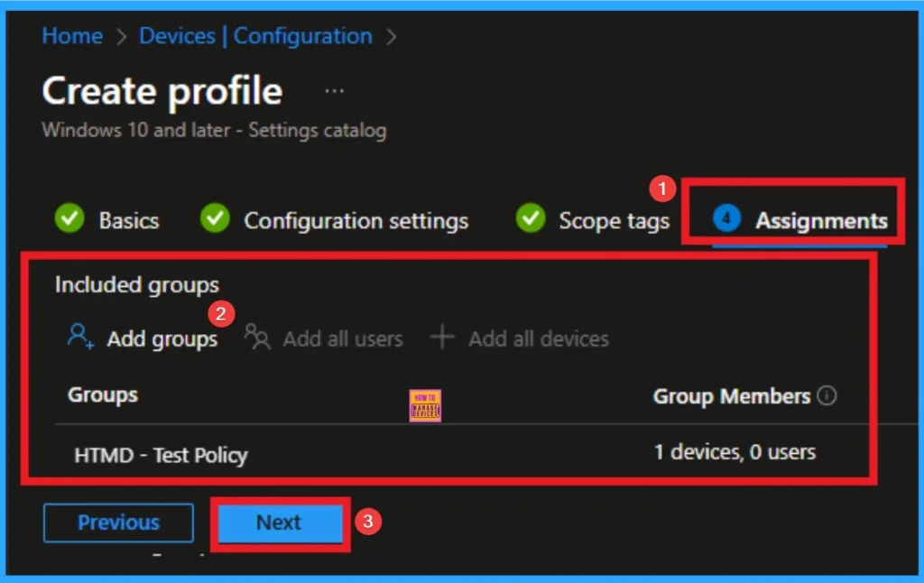The width and height of the screenshot is (924, 583).
Task: Click the green checkmark beside Configuration settings
Action: coord(215,219)
